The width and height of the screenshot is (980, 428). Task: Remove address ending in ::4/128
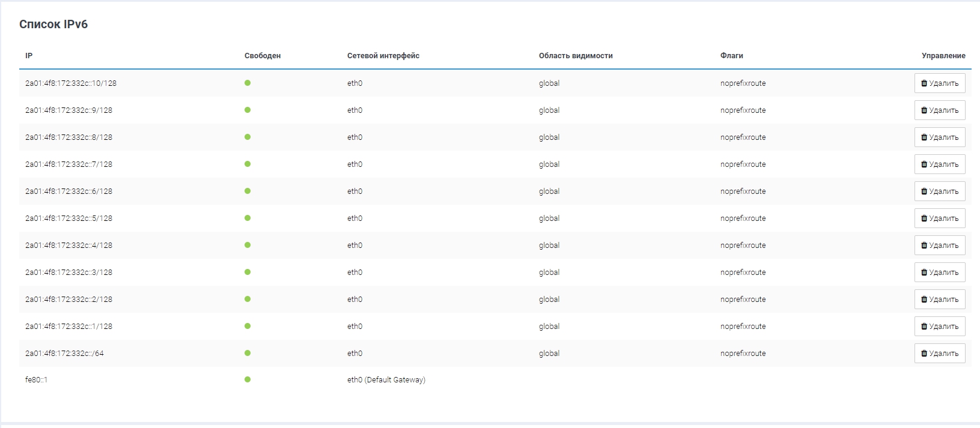pos(939,246)
